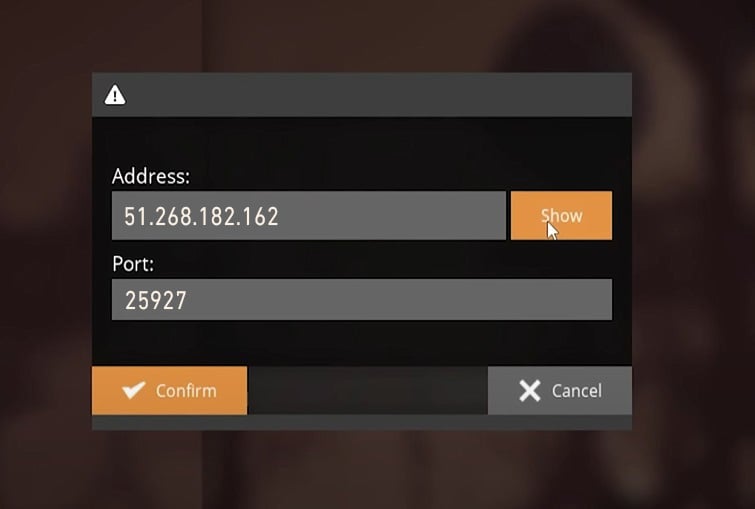
Task: Click the X icon on Cancel
Action: pyautogui.click(x=530, y=391)
